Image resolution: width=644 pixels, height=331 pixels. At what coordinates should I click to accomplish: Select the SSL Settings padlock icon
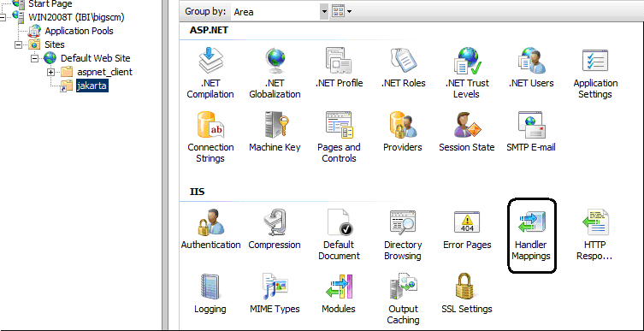[x=467, y=287]
